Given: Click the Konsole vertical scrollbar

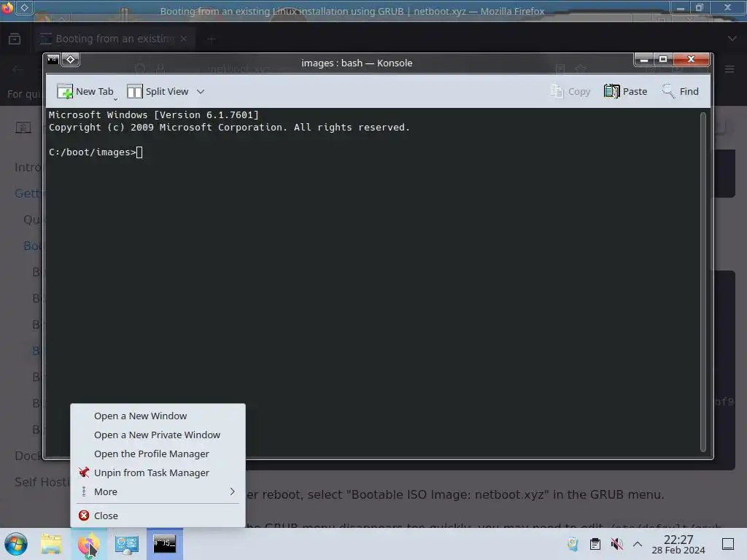Looking at the screenshot, I should click(x=703, y=281).
